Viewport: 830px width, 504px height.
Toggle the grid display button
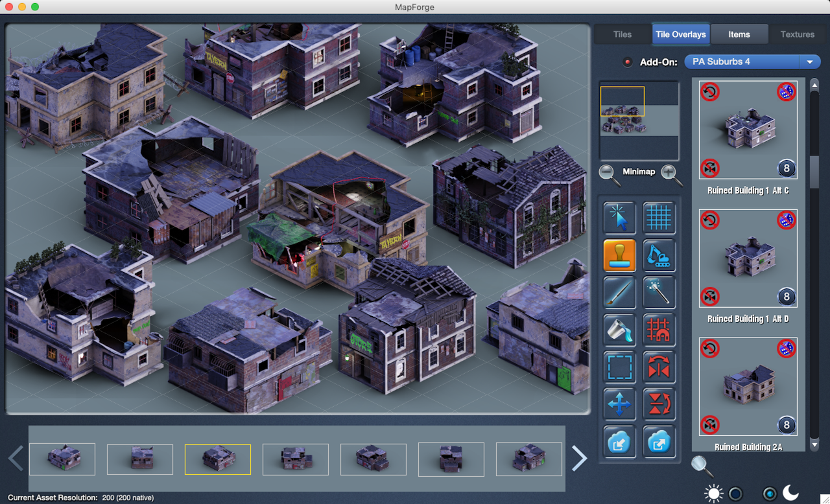(659, 218)
